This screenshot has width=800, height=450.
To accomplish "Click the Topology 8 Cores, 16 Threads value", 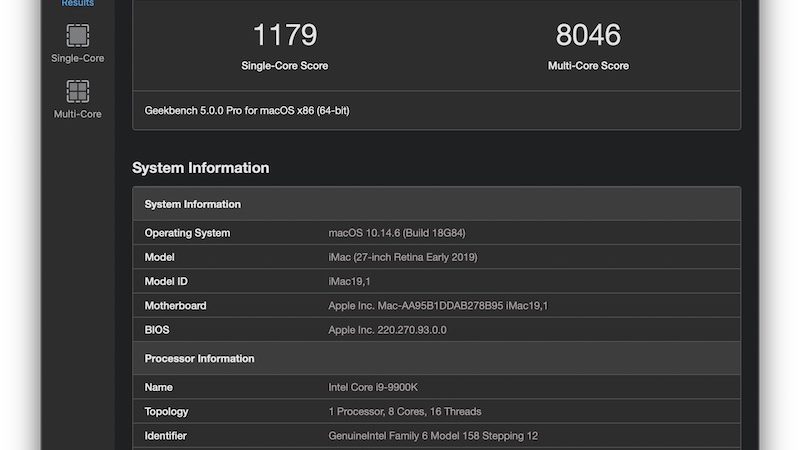I will [404, 411].
